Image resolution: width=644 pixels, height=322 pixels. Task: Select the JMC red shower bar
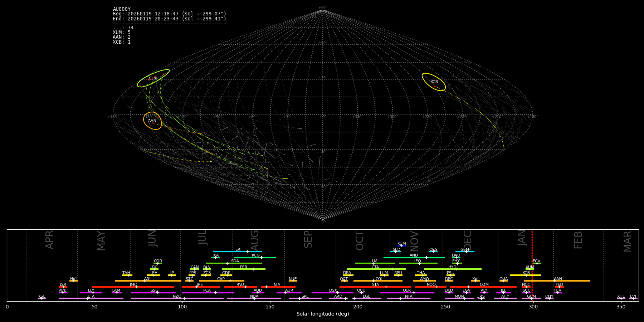pos(133,287)
